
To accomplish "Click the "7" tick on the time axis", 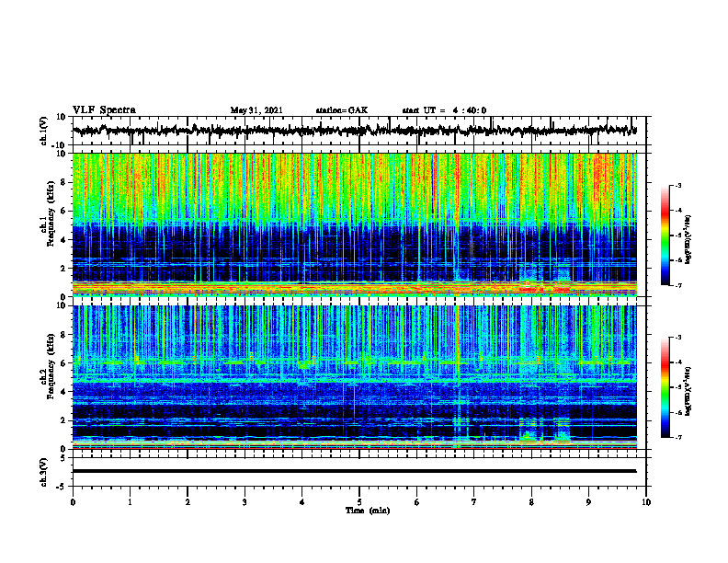I will point(474,502).
